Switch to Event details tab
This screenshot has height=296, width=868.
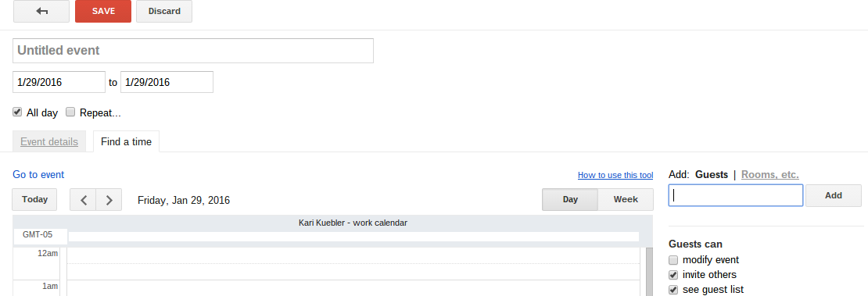tap(49, 141)
